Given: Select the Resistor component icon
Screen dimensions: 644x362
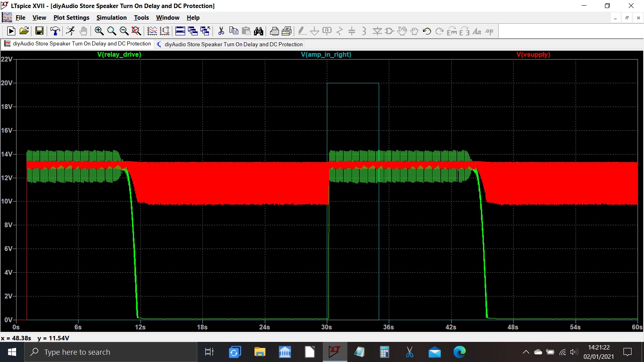Looking at the screenshot, I should point(340,31).
